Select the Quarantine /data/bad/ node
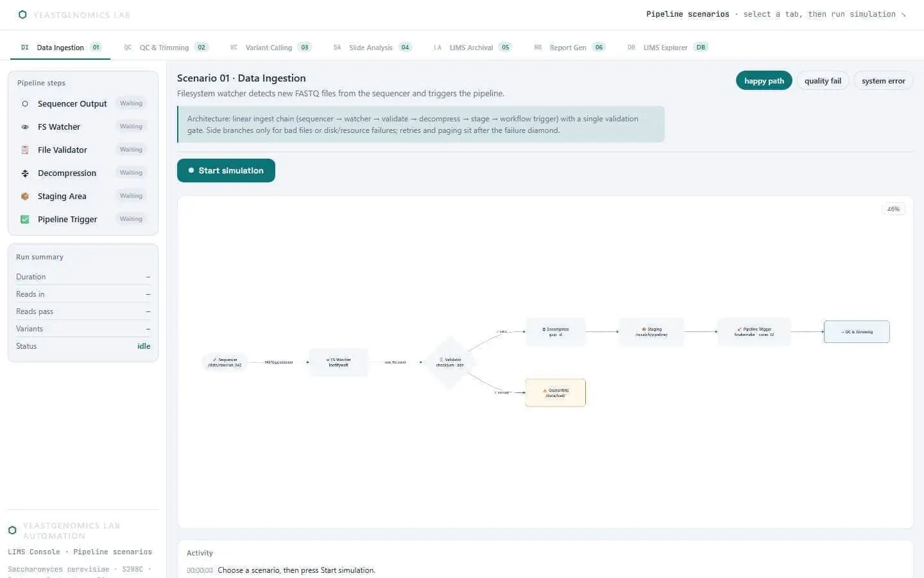The width and height of the screenshot is (924, 578). pyautogui.click(x=555, y=392)
